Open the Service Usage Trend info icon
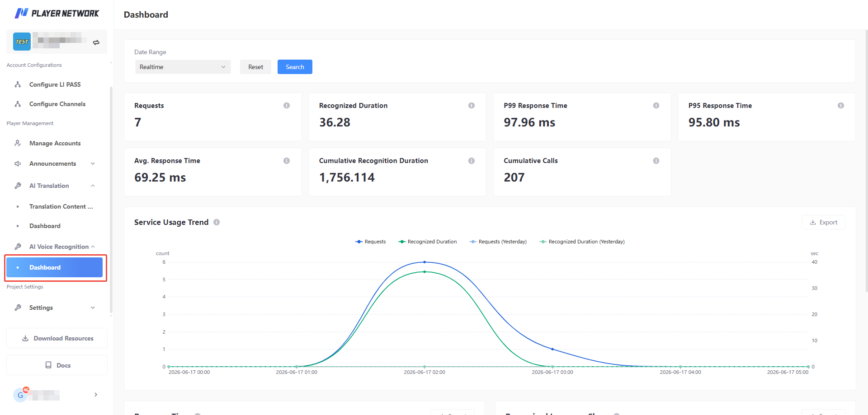868x415 pixels. [x=217, y=222]
